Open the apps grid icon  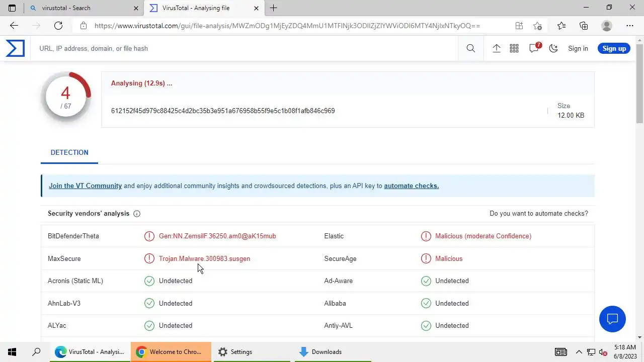(x=514, y=48)
